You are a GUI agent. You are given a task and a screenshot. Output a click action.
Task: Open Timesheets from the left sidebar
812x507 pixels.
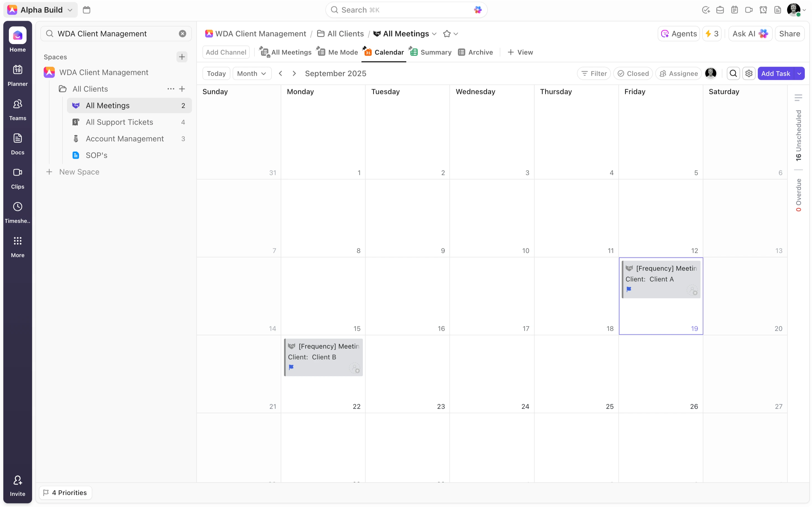17,212
